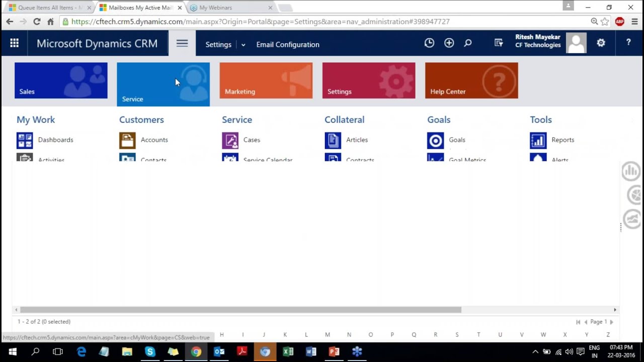Open the Dashboards link
Screen dimensions: 644x362
coord(55,140)
